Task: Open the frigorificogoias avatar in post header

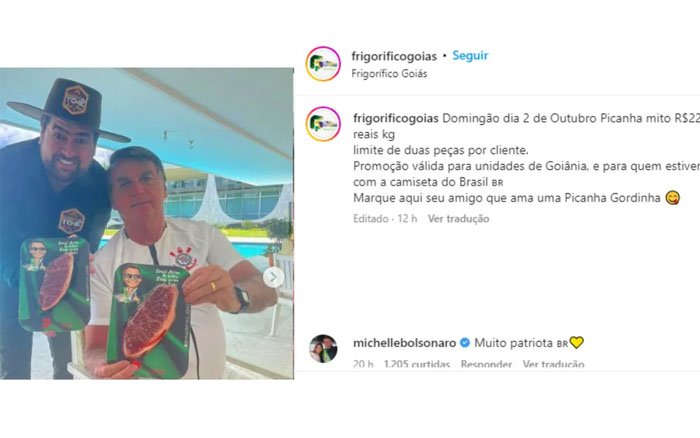Action: pos(323,64)
